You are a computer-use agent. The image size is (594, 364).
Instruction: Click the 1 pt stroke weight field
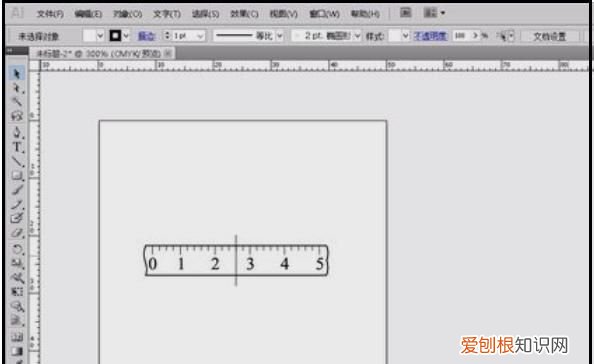[183, 36]
